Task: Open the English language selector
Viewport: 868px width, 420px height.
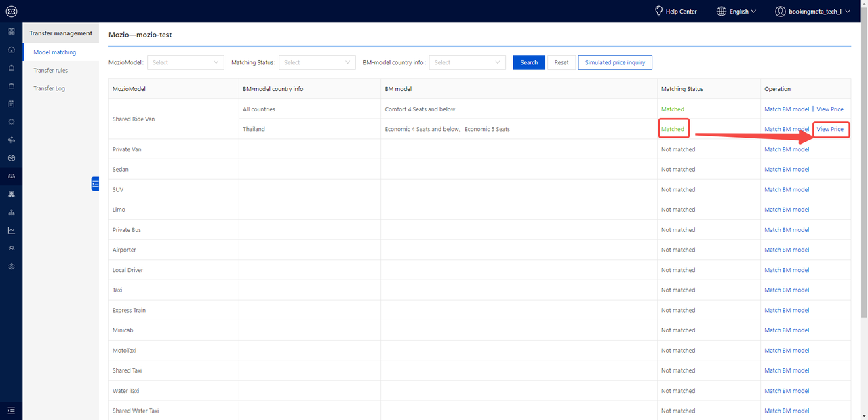Action: tap(736, 12)
